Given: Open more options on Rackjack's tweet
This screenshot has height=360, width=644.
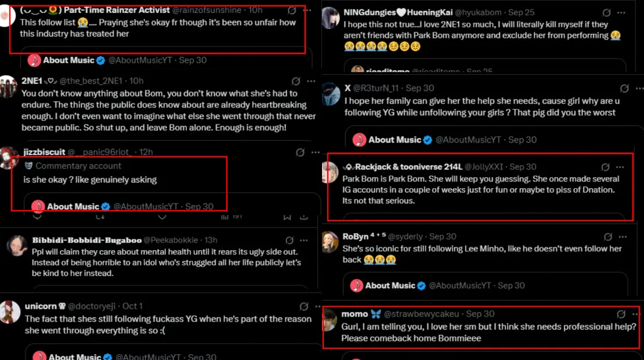Looking at the screenshot, I should 620,167.
